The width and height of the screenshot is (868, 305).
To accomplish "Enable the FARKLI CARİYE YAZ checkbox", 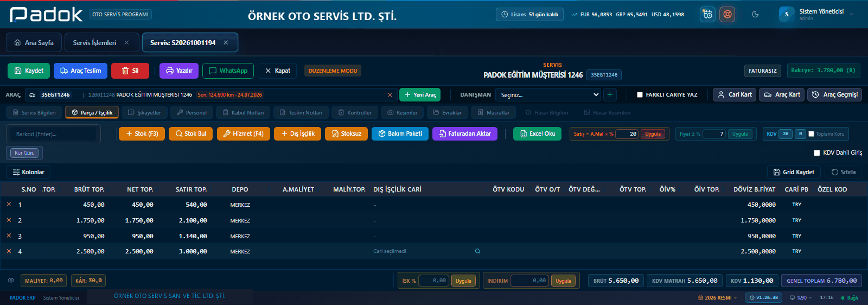I will pos(640,94).
